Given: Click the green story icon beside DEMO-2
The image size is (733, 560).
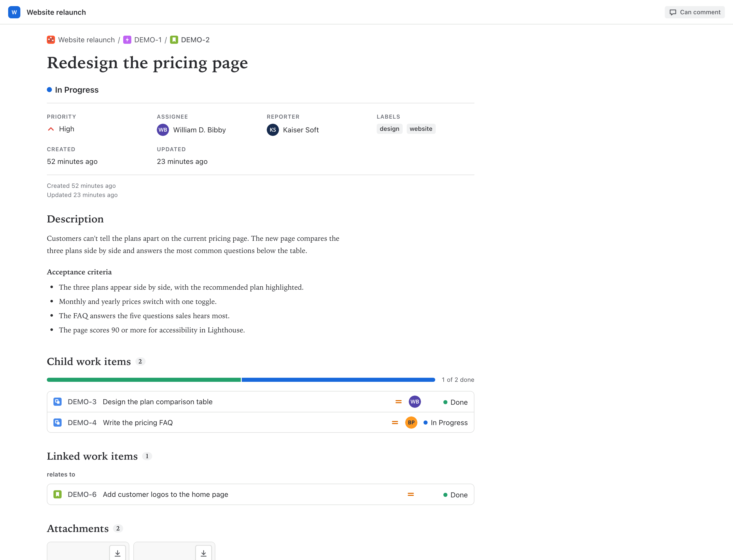Looking at the screenshot, I should 174,40.
